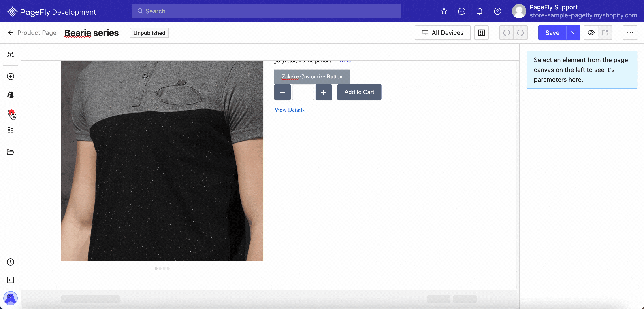
Task: Click the top Search field
Action: 266,11
